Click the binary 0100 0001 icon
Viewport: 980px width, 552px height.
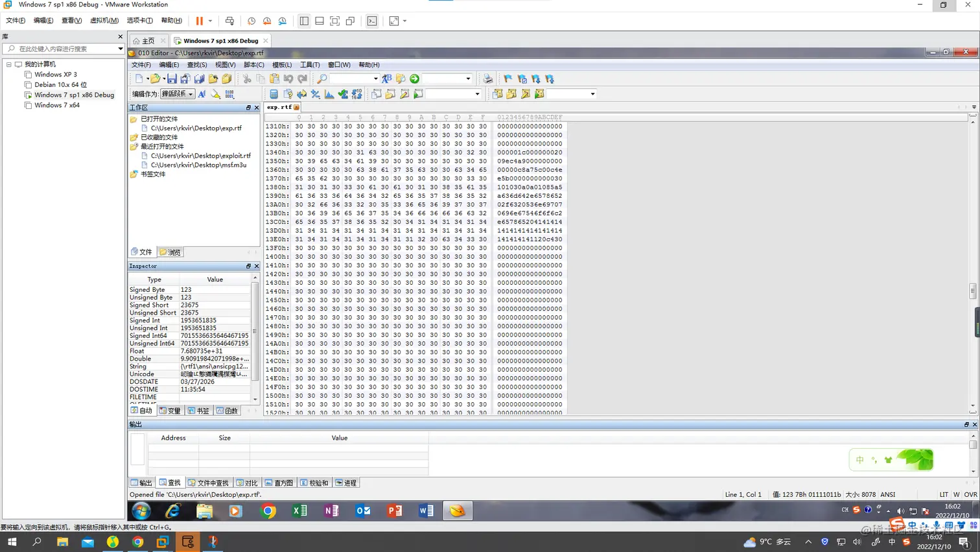(229, 94)
